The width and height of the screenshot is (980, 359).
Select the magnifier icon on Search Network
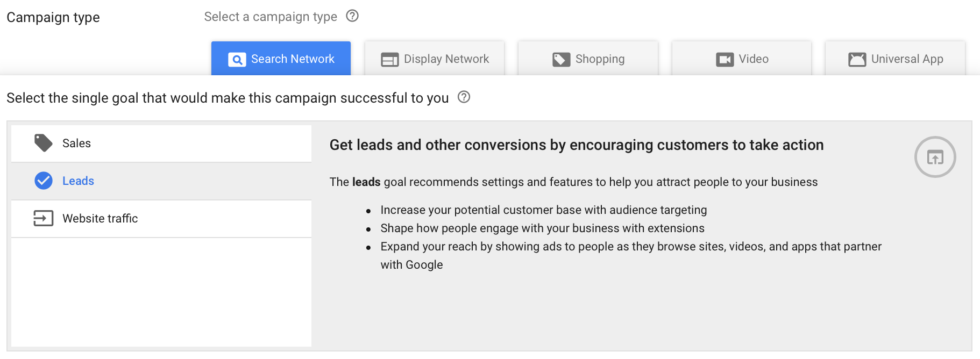(237, 59)
